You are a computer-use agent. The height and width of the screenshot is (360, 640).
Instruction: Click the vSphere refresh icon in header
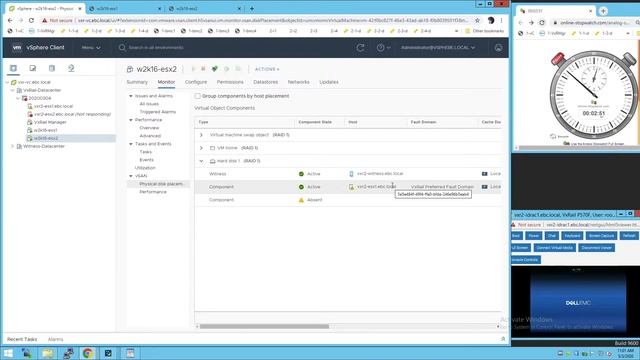[360, 48]
